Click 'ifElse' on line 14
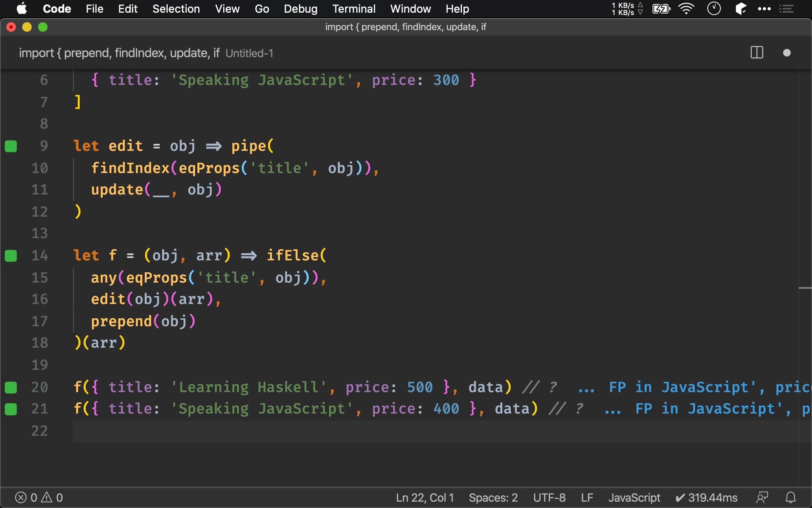Viewport: 812px width, 508px height. pos(293,256)
